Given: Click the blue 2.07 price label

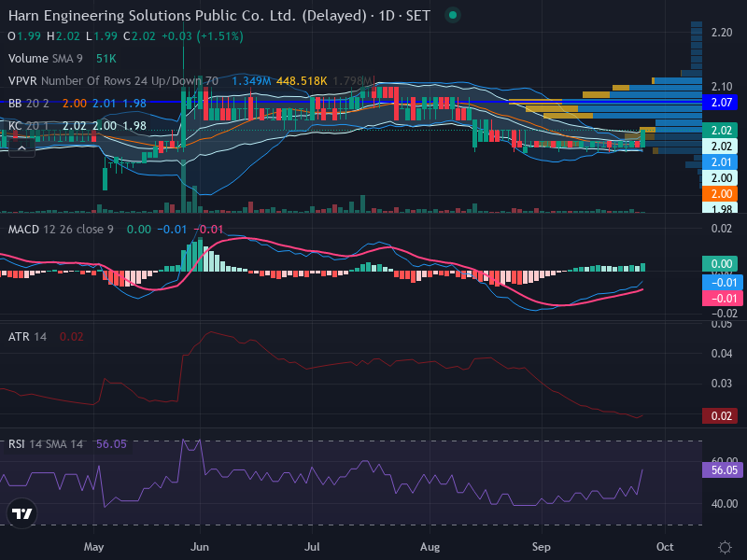Looking at the screenshot, I should [x=720, y=103].
